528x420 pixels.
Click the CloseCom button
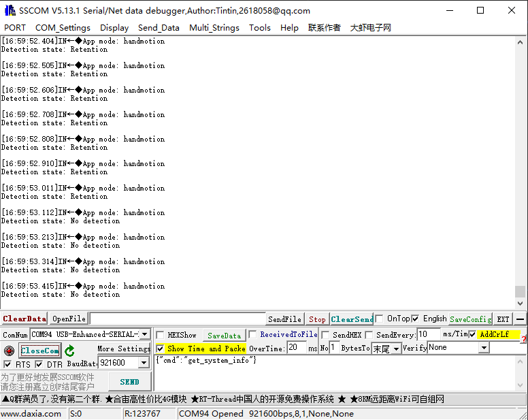39,351
